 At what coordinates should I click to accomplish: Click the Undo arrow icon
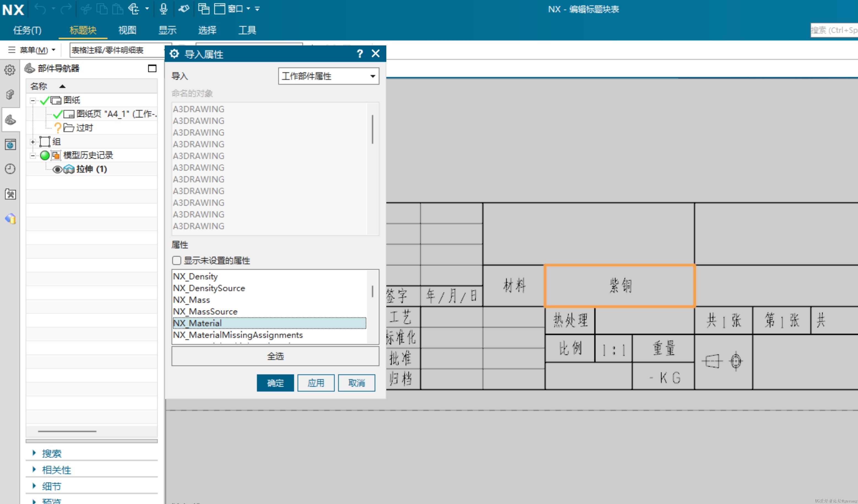pyautogui.click(x=40, y=9)
